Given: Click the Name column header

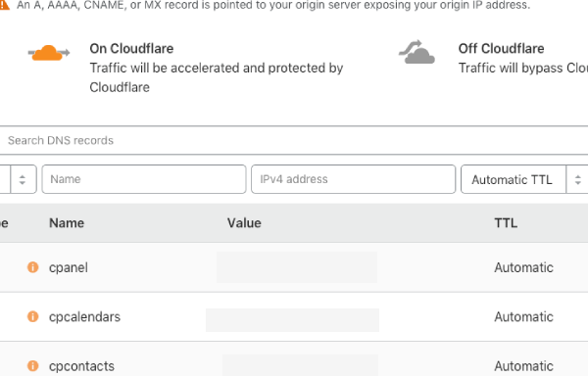Looking at the screenshot, I should pos(67,223).
